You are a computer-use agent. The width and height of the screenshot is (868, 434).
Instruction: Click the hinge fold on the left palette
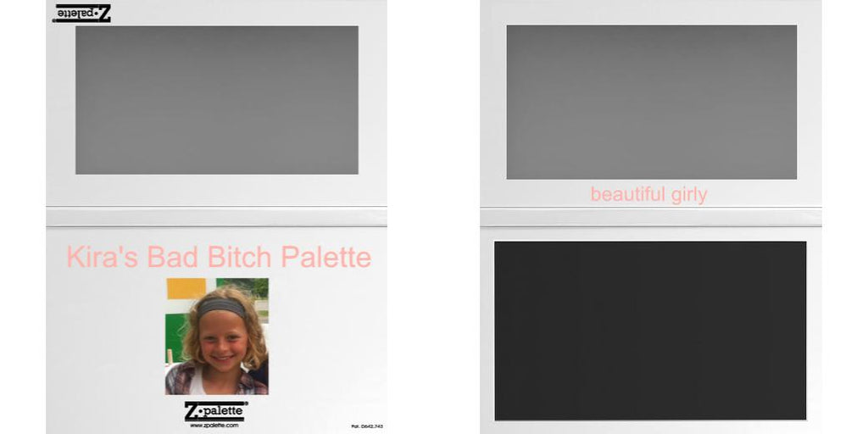[x=216, y=217]
